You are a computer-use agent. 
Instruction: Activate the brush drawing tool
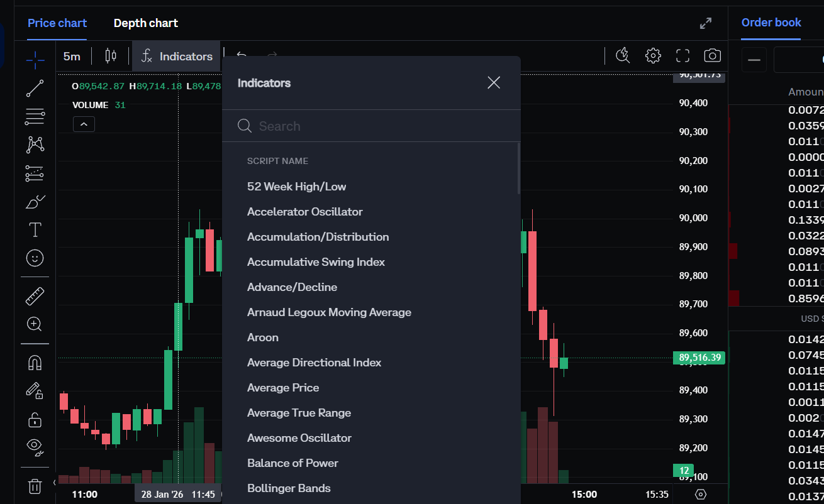35,201
